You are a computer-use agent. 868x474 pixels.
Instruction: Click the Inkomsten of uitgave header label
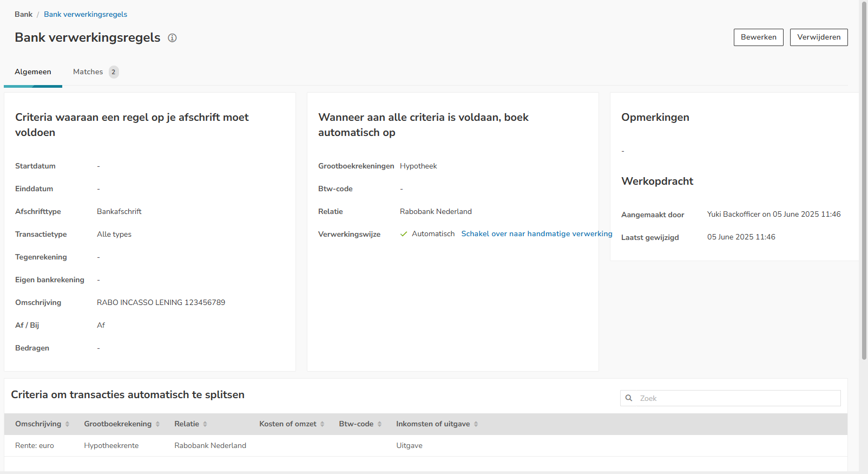tap(433, 424)
